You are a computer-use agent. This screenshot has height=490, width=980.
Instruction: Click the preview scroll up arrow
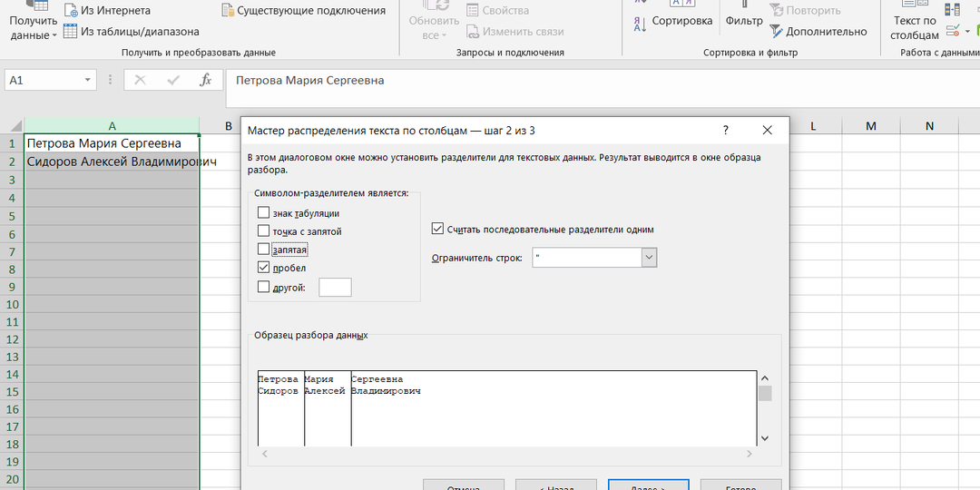[765, 378]
